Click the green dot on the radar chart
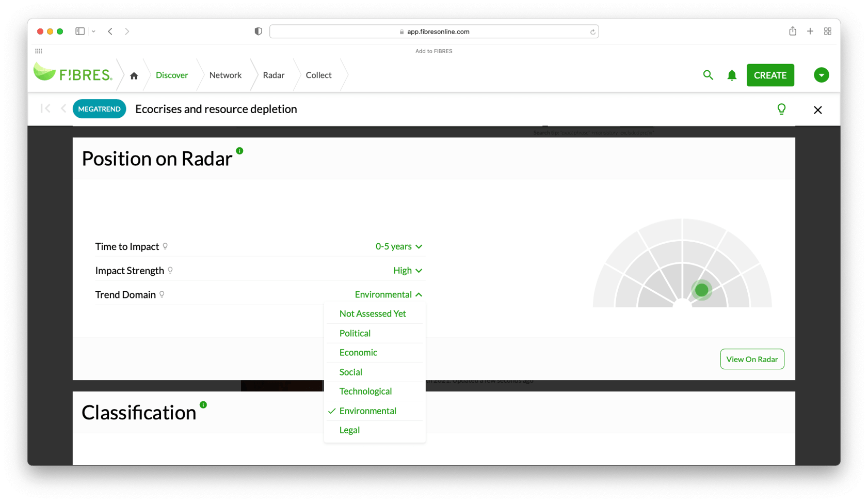This screenshot has width=868, height=502. (701, 290)
